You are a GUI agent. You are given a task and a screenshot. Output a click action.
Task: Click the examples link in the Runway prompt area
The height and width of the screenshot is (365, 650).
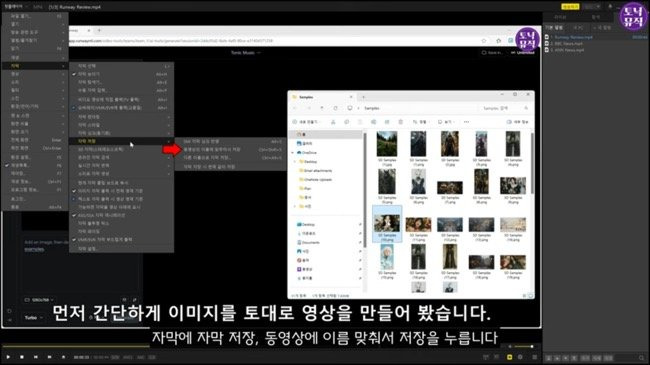tap(34, 249)
